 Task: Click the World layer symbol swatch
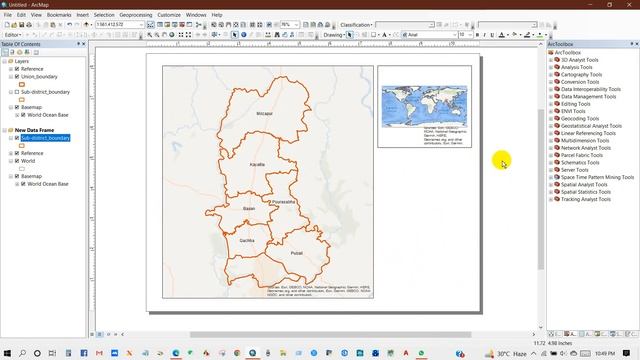[22, 169]
